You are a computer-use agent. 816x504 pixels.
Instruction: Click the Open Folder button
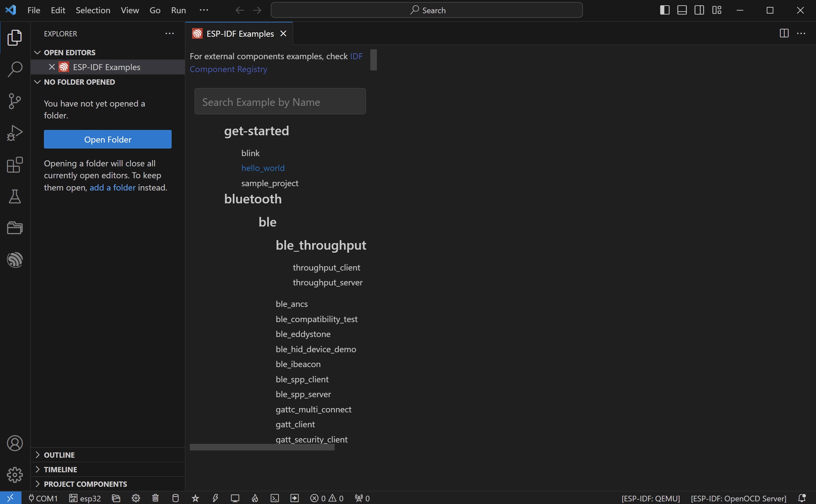tap(108, 139)
